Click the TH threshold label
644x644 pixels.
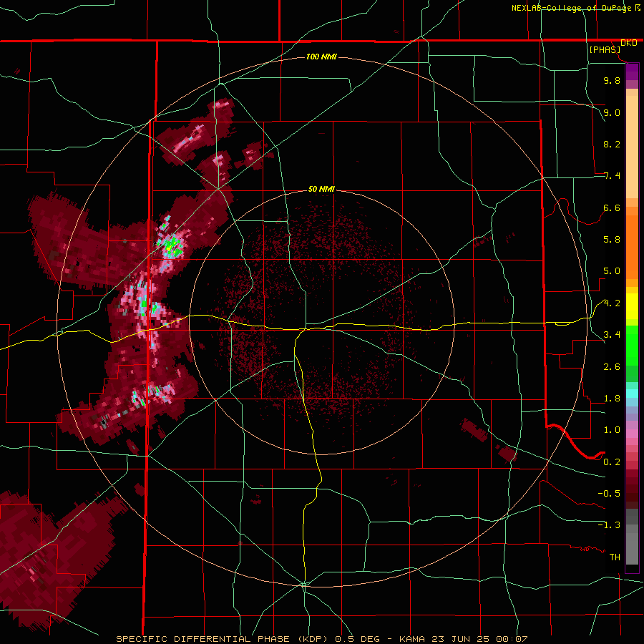(x=615, y=557)
